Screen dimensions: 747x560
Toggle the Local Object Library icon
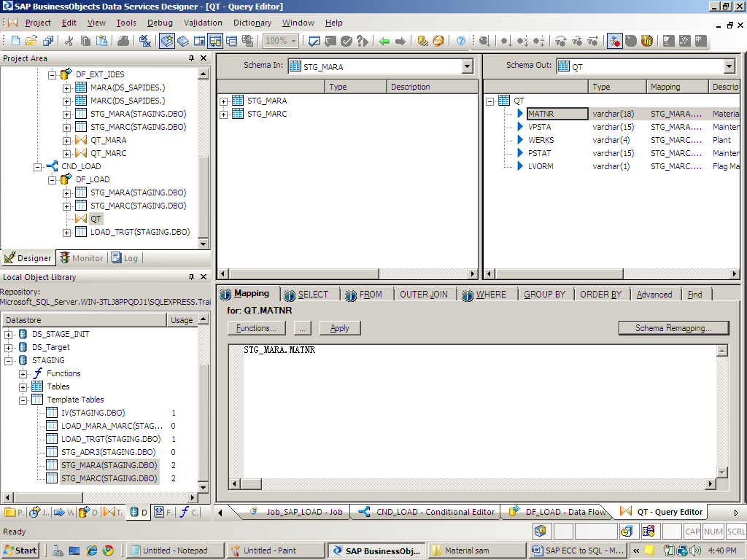(x=167, y=41)
